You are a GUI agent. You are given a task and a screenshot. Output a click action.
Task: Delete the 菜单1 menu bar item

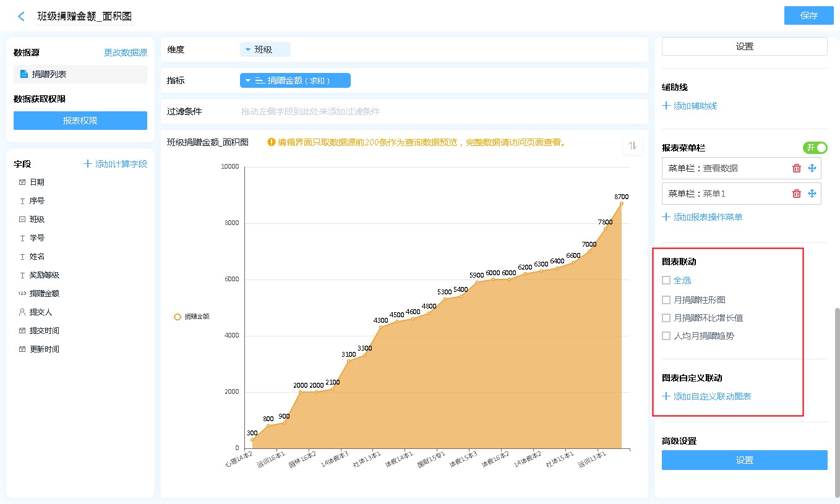click(x=797, y=194)
